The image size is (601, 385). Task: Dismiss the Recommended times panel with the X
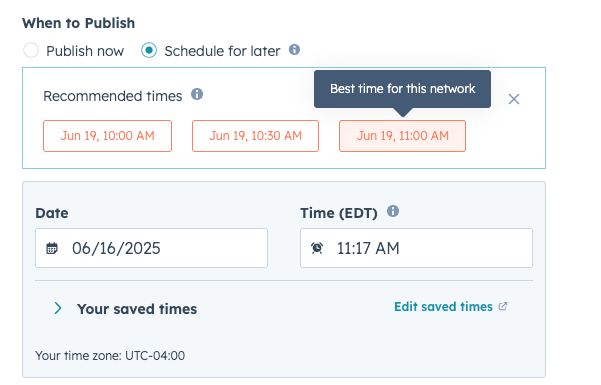[x=514, y=99]
